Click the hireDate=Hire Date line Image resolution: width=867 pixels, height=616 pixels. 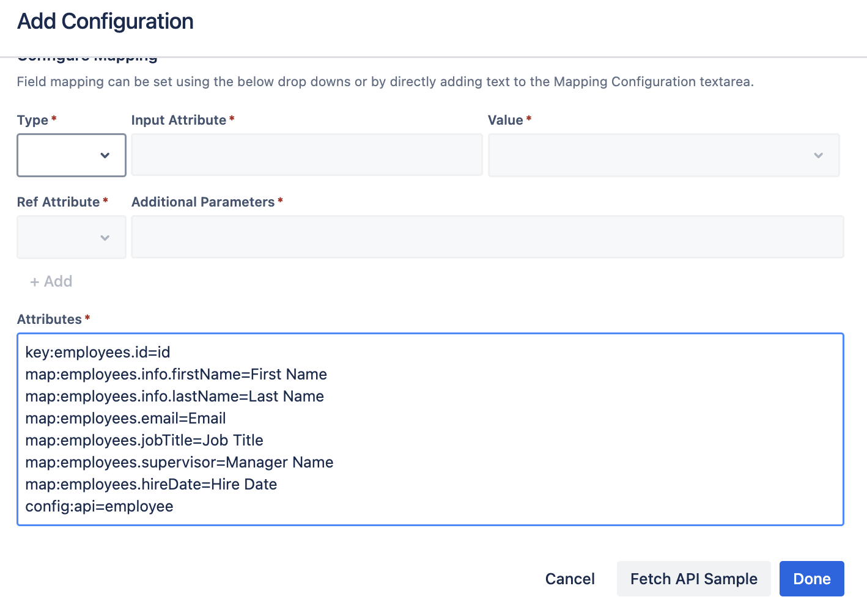click(151, 485)
